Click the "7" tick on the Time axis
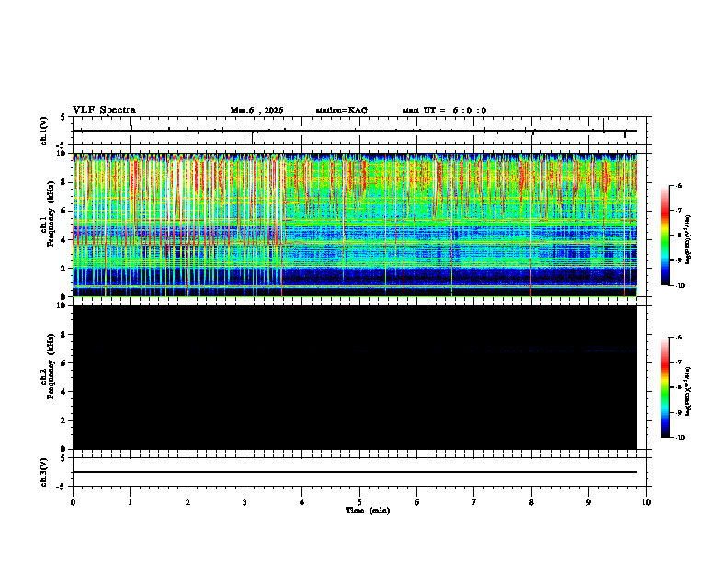Image resolution: width=728 pixels, height=563 pixels. click(x=474, y=502)
